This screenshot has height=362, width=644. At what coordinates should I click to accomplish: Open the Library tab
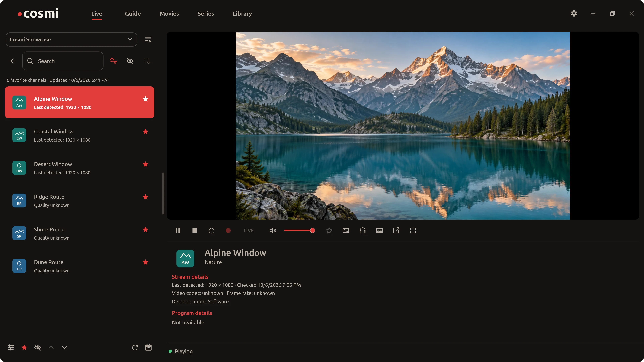(x=242, y=13)
